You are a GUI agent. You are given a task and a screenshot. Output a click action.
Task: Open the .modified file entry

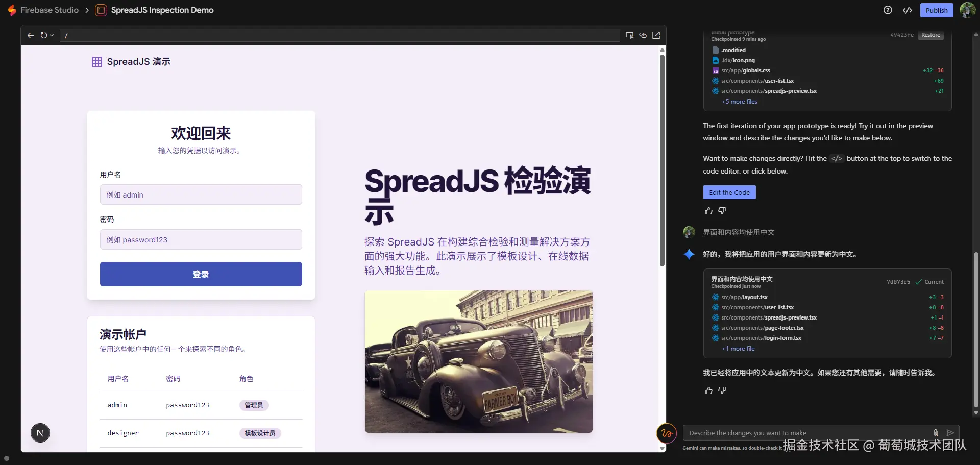(x=733, y=50)
